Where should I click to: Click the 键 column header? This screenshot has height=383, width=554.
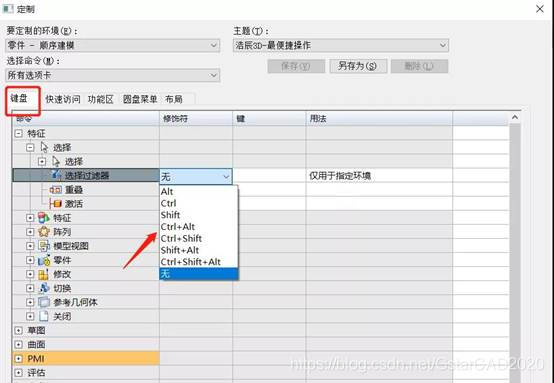point(269,118)
